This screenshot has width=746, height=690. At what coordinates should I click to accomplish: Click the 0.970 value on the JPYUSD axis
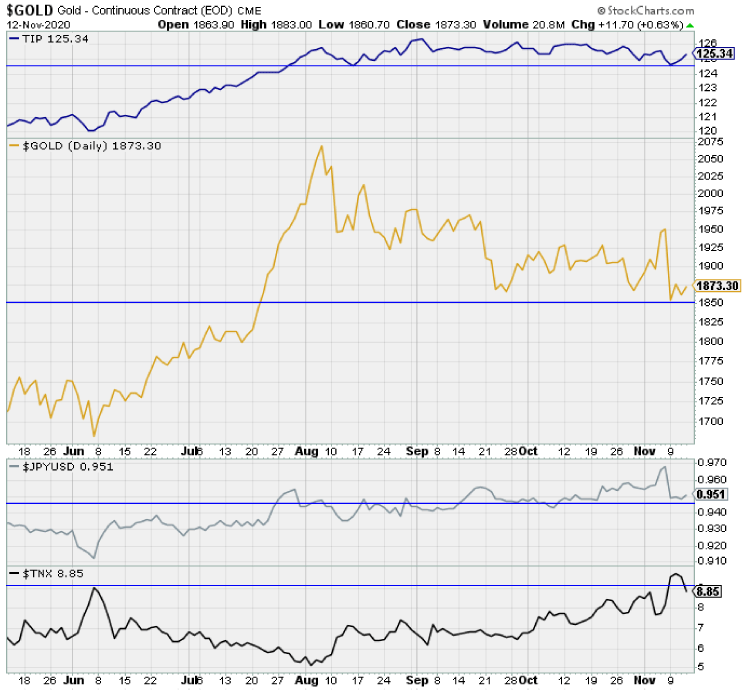(712, 463)
